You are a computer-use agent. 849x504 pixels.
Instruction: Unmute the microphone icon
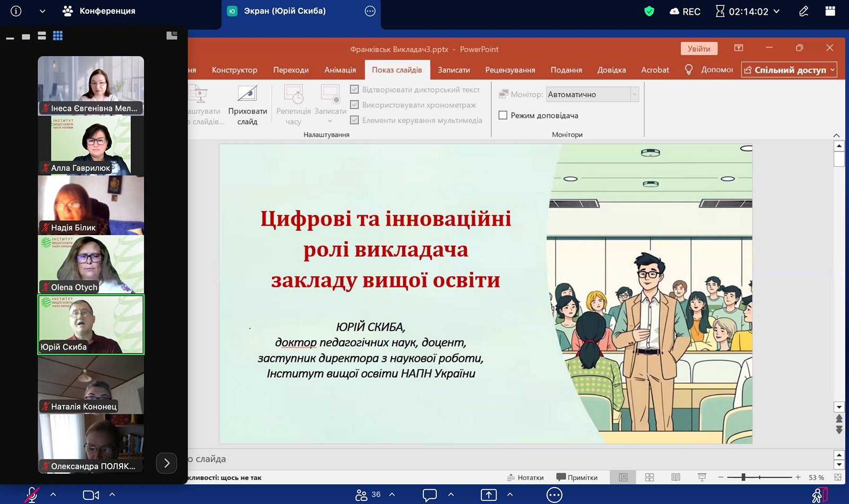(32, 494)
